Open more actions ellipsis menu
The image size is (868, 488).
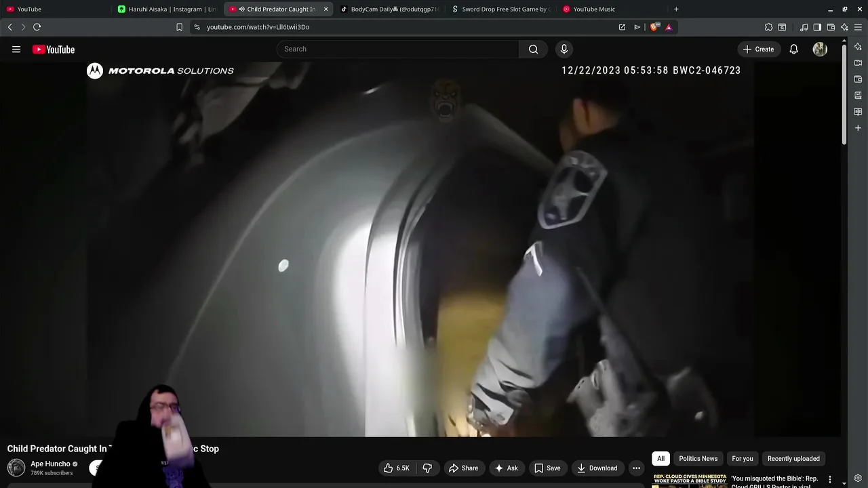pos(636,468)
